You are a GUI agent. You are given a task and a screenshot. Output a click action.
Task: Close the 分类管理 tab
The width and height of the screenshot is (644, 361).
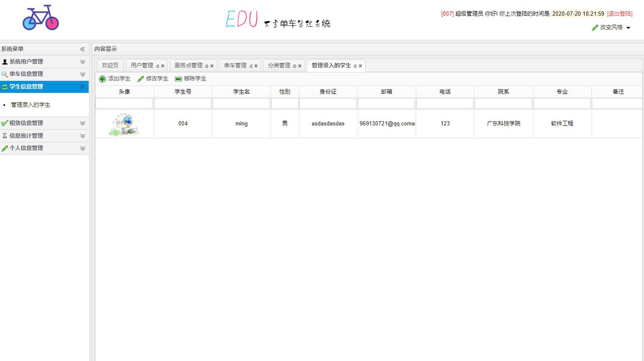click(300, 65)
